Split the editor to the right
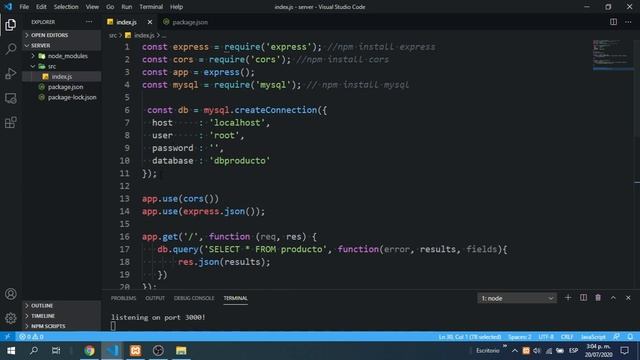 click(x=613, y=22)
